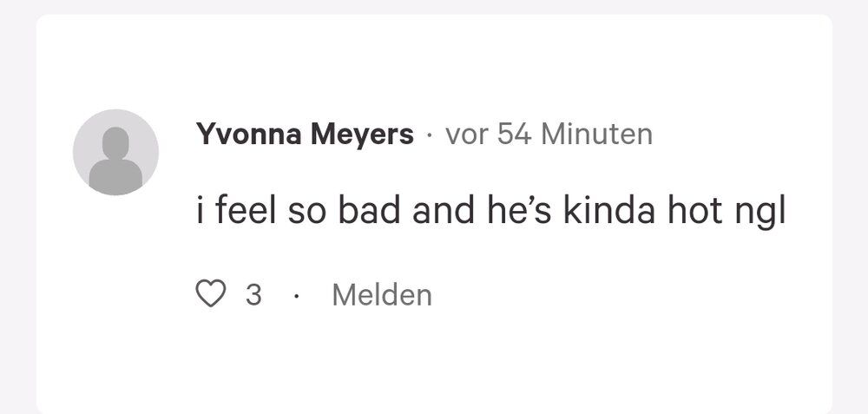Click the dot separator before Melden

(297, 296)
